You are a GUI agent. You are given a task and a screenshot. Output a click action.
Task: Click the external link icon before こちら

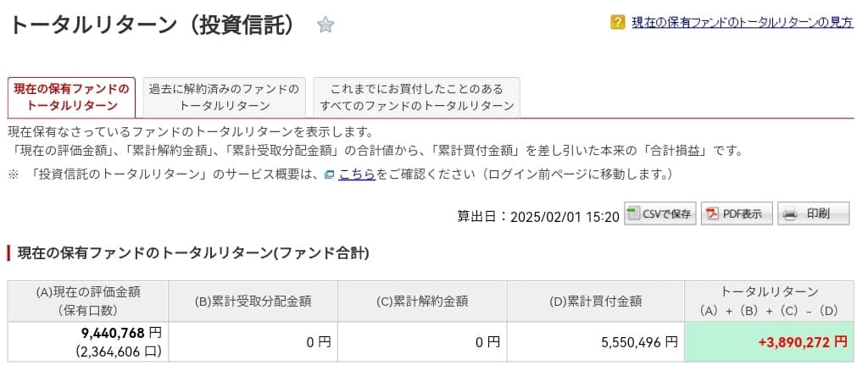pyautogui.click(x=330, y=174)
